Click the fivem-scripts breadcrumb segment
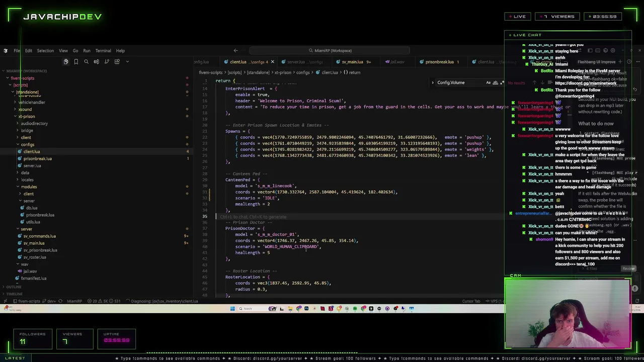Viewport: 644px width, 362px height. 210,72
